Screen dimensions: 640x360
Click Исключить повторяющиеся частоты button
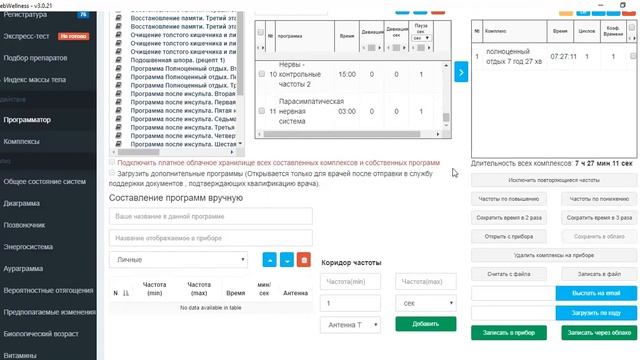coord(554,180)
